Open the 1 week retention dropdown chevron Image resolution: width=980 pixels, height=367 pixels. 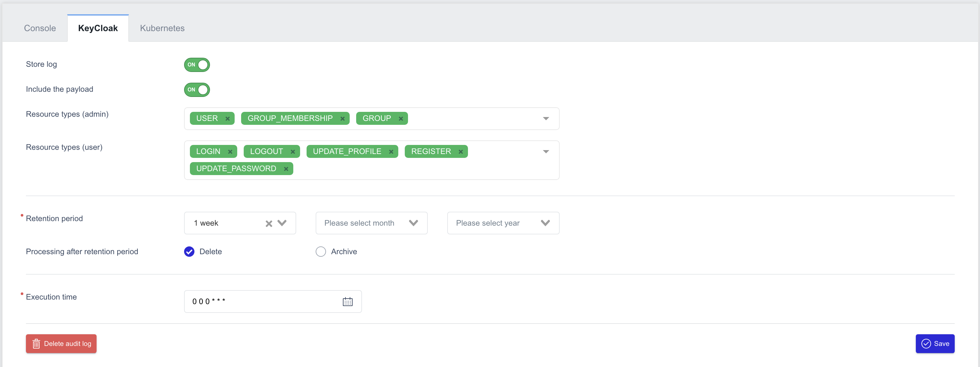click(282, 223)
